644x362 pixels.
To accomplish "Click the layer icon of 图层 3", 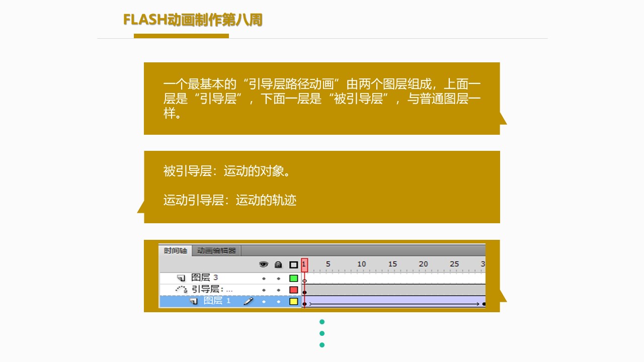I will 182,278.
